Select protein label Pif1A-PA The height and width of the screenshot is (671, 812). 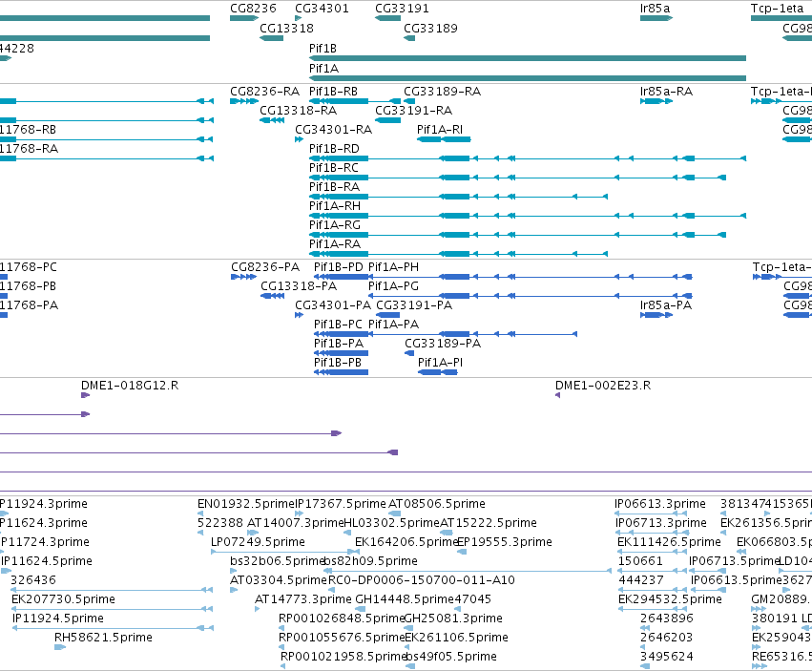coord(393,325)
